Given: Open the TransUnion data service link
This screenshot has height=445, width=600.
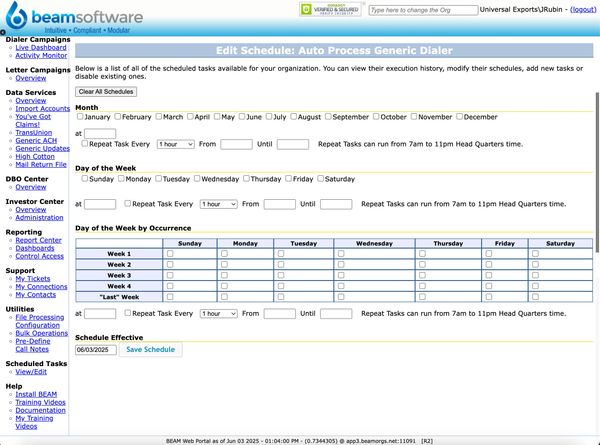Looking at the screenshot, I should click(35, 132).
